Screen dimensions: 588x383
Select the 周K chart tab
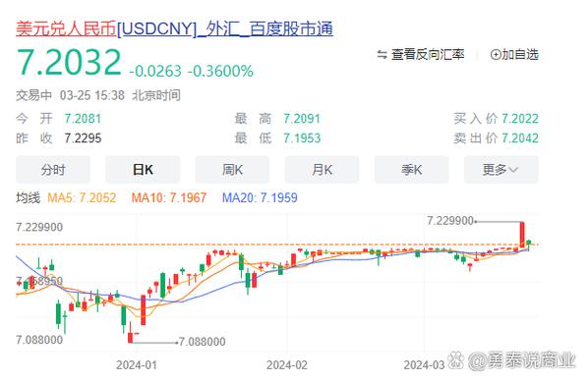[232, 170]
